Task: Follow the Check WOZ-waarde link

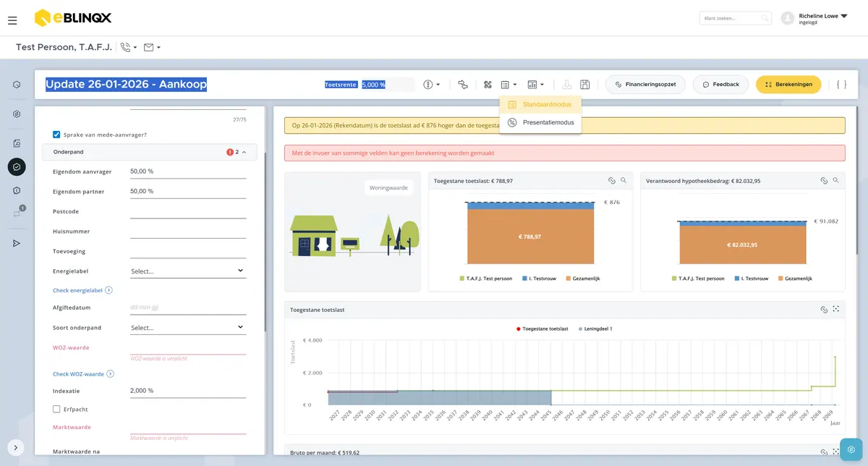Action: pos(83,374)
